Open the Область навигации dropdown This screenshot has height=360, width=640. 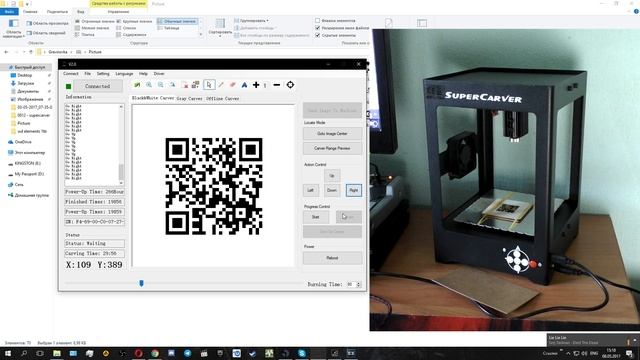tap(13, 29)
